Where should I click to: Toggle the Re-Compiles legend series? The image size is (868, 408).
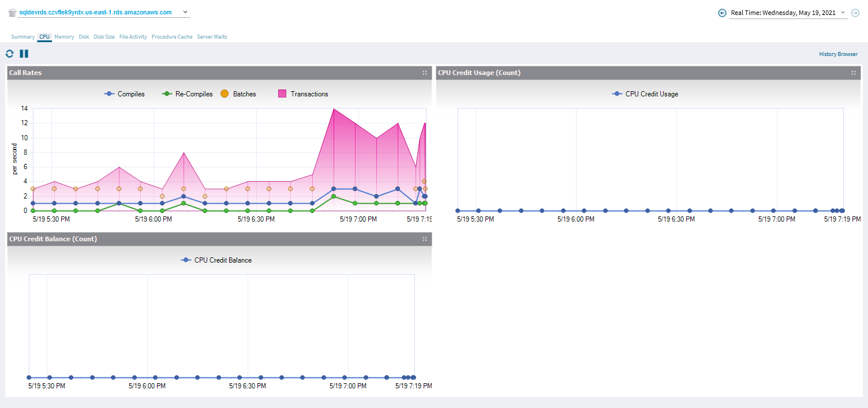188,94
